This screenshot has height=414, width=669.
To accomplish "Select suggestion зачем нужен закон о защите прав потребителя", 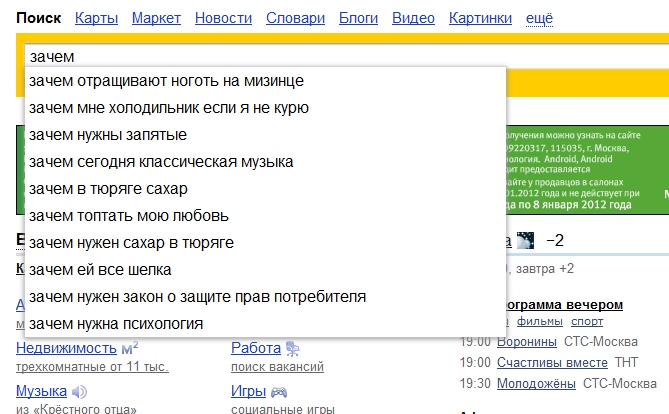I will [x=265, y=297].
